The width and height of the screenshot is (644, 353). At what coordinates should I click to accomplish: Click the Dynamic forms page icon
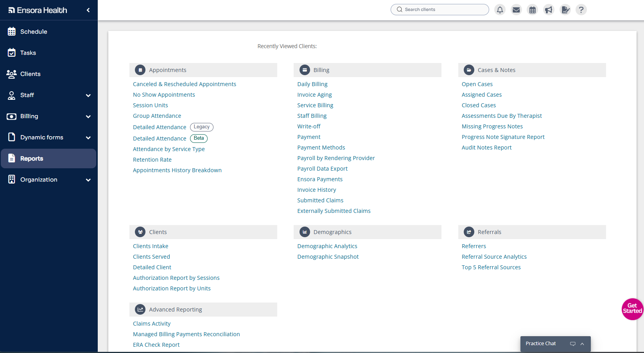pos(12,137)
